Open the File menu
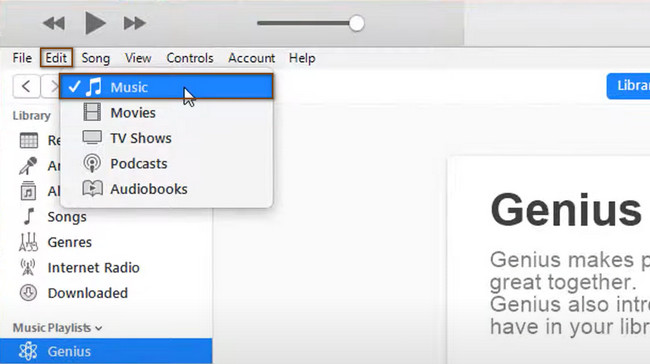This screenshot has height=364, width=650. 22,58
